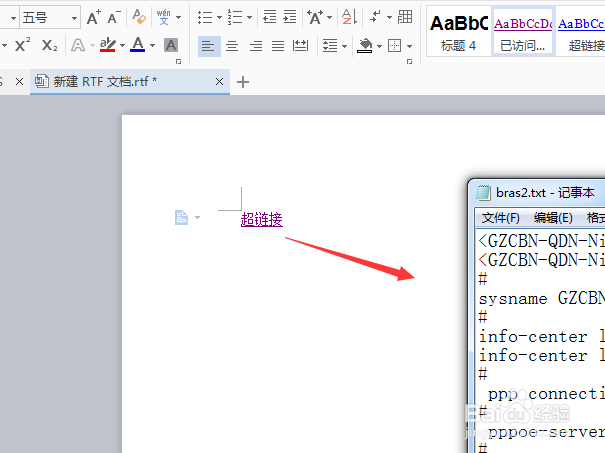Insert a bulleted list
Image resolution: width=605 pixels, height=453 pixels.
[205, 17]
